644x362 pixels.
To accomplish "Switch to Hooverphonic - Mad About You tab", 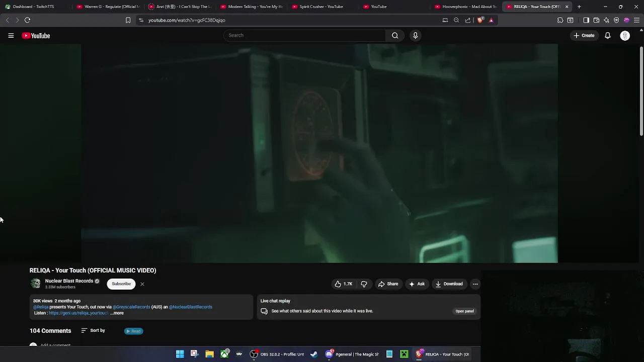I will tap(465, 7).
